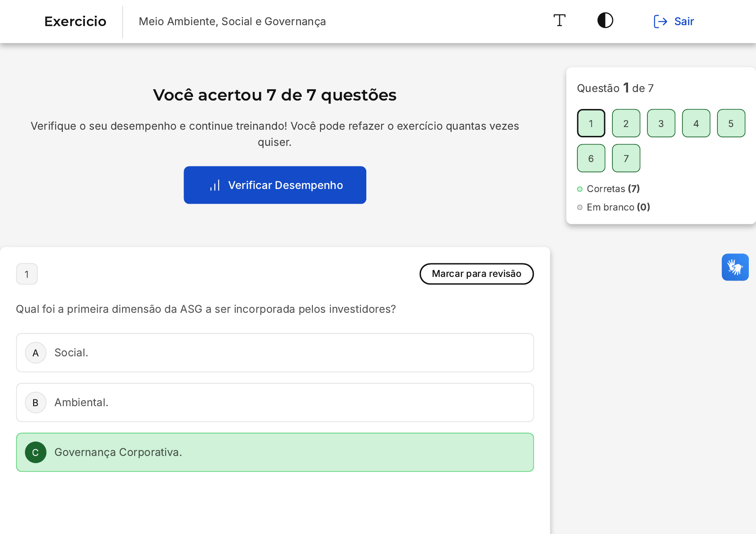Jump to question 4 tile

pos(696,123)
